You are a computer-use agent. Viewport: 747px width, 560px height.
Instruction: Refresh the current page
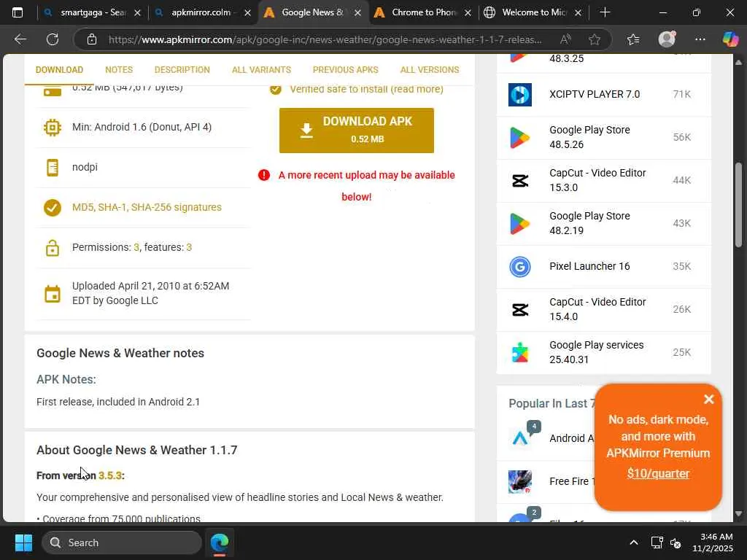[x=53, y=39]
